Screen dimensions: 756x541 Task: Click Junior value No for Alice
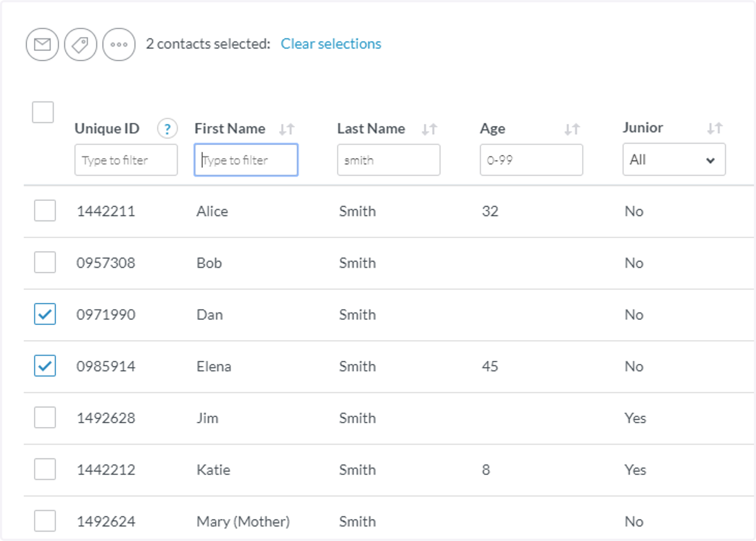click(634, 211)
